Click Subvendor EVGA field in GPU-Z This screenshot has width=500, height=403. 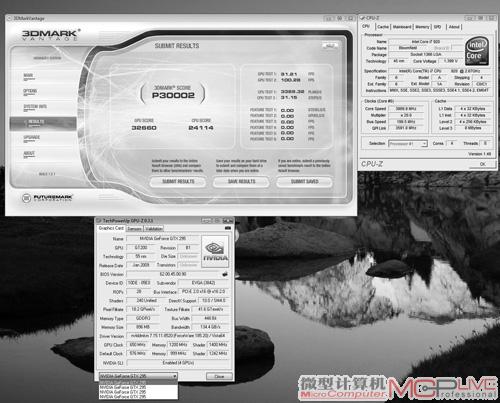pyautogui.click(x=203, y=283)
